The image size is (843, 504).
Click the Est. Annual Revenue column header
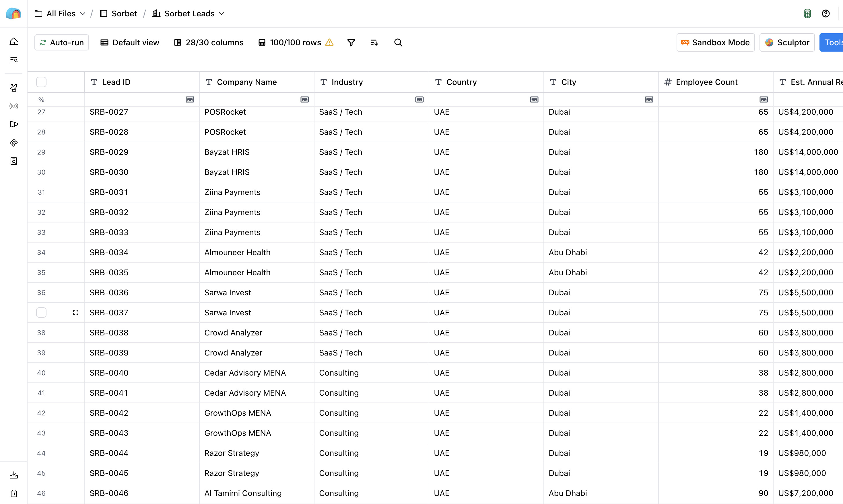(x=808, y=82)
